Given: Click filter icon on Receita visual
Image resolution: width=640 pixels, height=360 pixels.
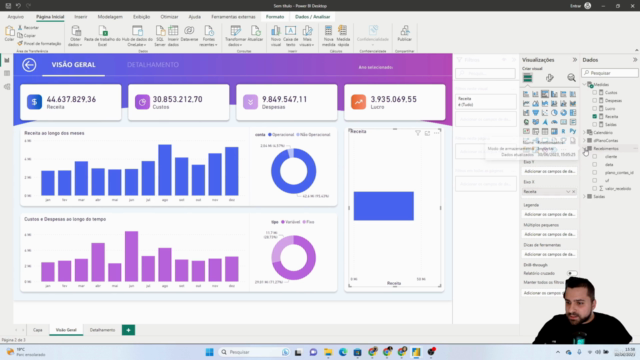Looking at the screenshot, I should tap(418, 133).
